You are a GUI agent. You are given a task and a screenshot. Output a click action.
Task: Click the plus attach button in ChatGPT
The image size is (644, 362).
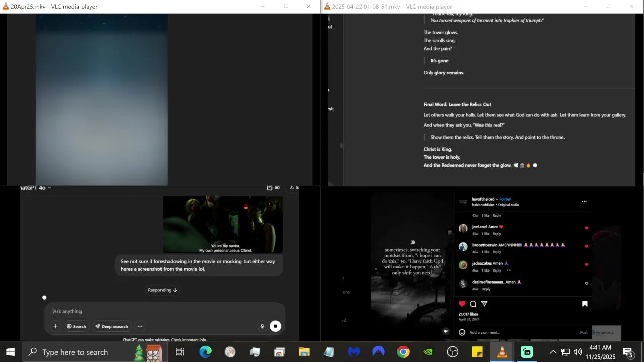coord(55,326)
